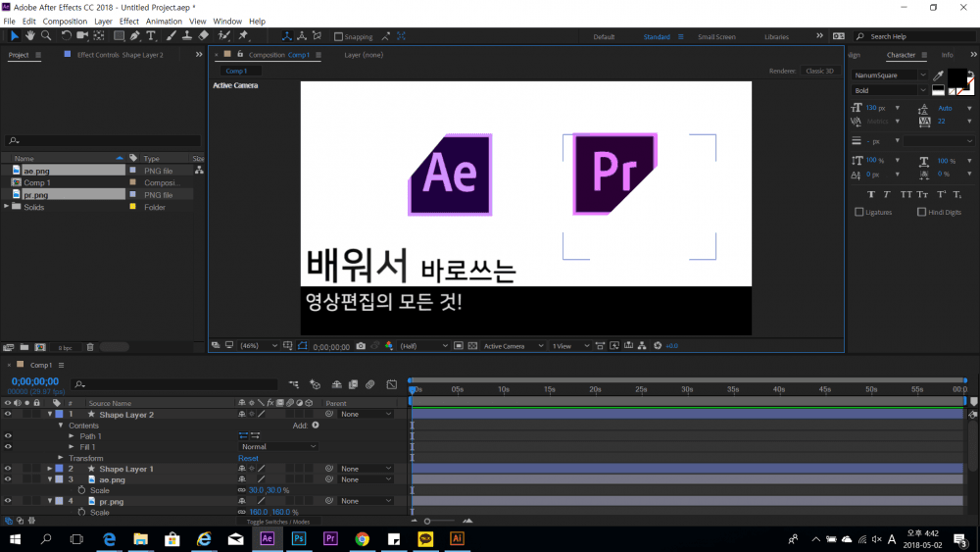
Task: Switch to Small Screen workspace
Action: 716,37
